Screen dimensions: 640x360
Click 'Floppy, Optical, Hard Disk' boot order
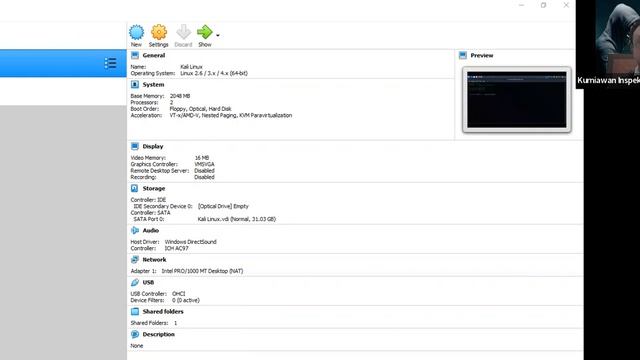(200, 109)
